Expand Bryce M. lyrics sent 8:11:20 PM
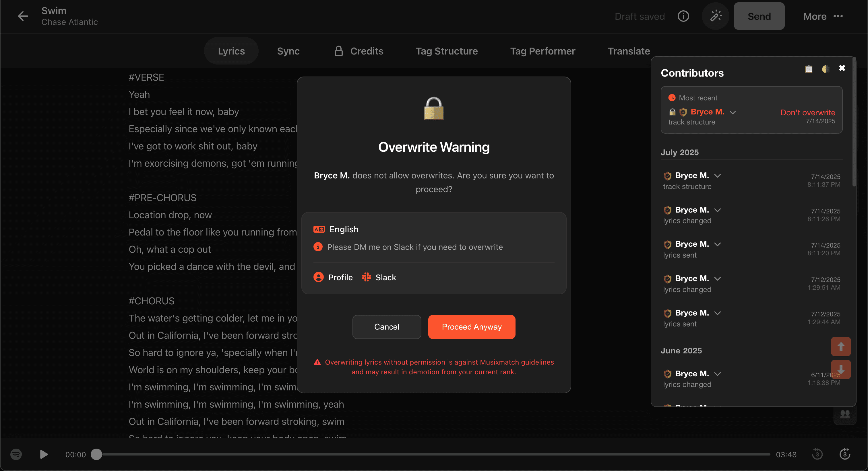 (x=717, y=244)
